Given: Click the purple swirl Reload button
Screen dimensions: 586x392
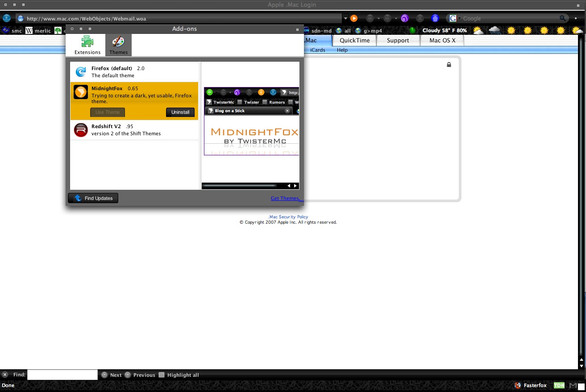Looking at the screenshot, I should [x=405, y=18].
